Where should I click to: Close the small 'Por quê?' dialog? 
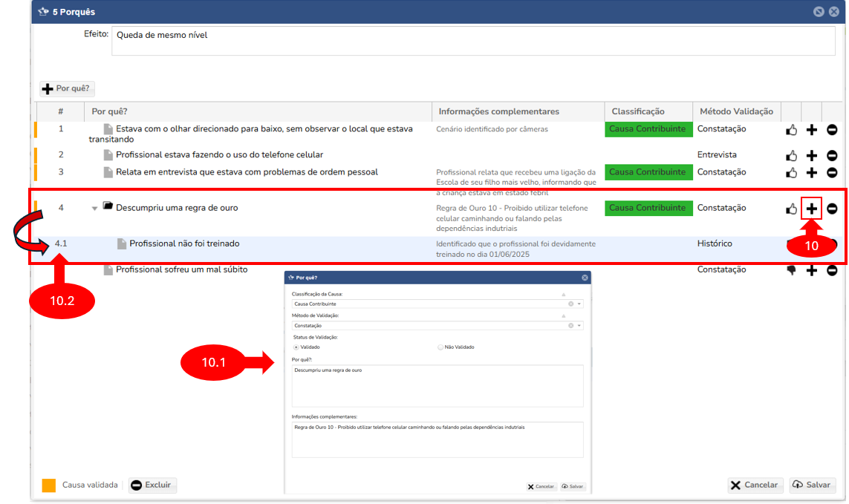point(585,278)
